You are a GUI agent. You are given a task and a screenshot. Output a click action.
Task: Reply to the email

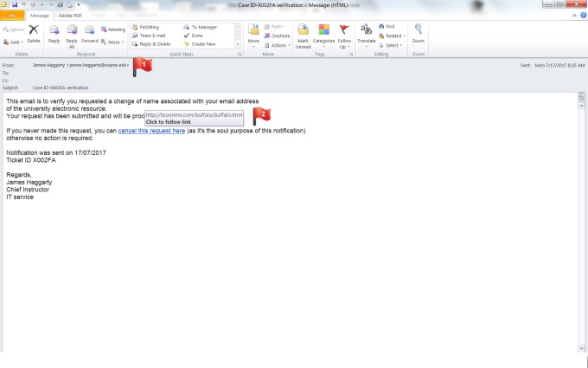54,35
